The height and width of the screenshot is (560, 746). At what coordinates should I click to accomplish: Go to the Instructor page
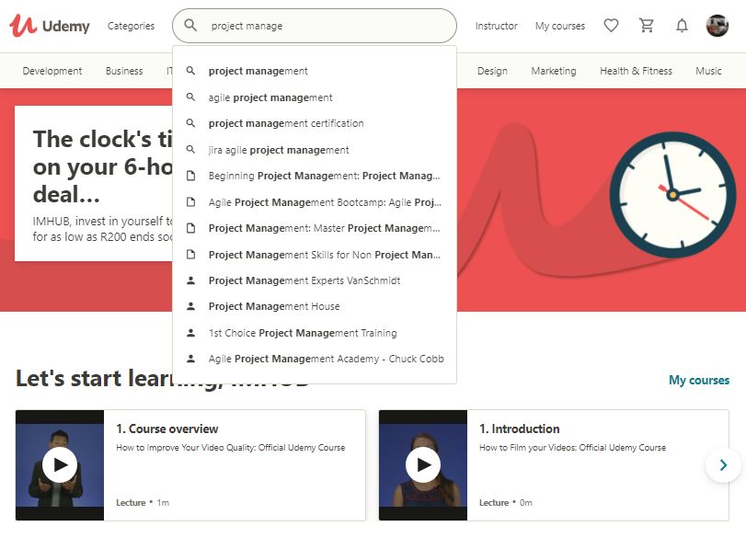coord(496,26)
